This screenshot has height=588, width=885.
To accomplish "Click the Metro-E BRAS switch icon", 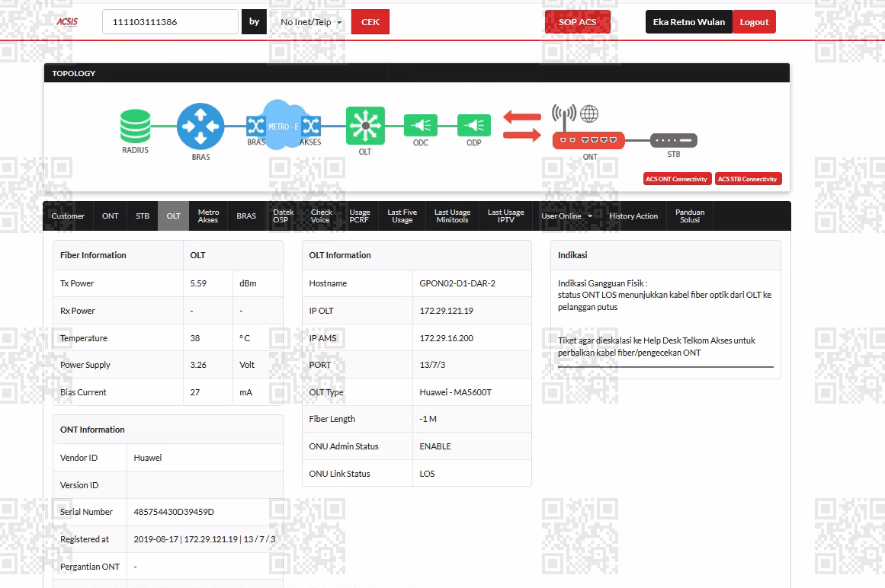I will tap(255, 125).
